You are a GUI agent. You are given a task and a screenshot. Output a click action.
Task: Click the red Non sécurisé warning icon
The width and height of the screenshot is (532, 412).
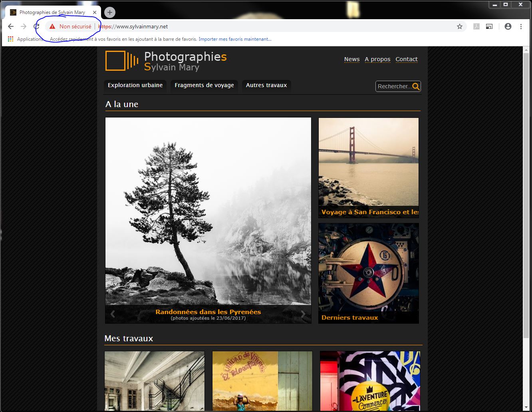(x=52, y=26)
